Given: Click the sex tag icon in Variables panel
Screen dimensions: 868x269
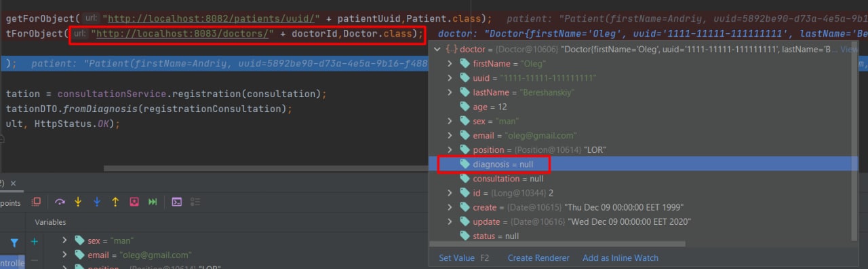Looking at the screenshot, I should coord(79,240).
